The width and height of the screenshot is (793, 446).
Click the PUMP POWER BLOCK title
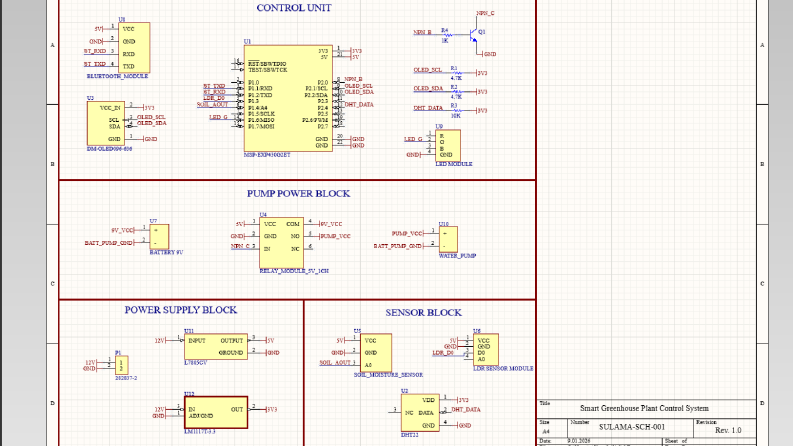pos(298,194)
